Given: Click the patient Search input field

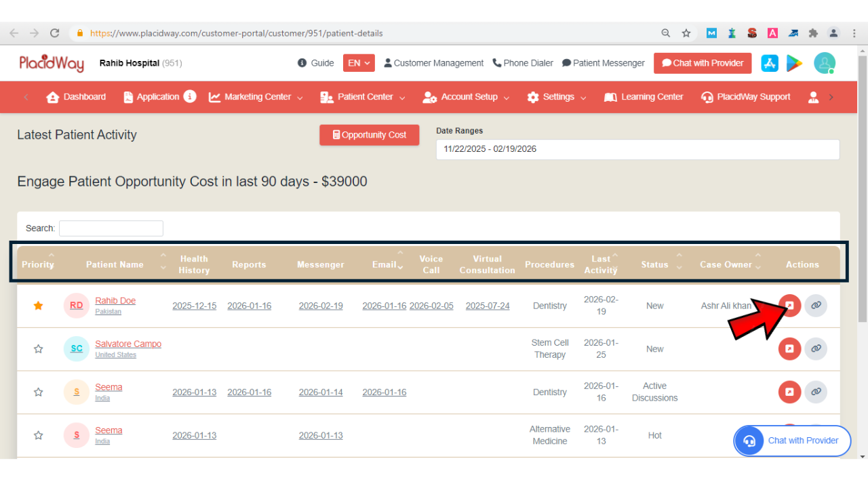Looking at the screenshot, I should point(111,228).
